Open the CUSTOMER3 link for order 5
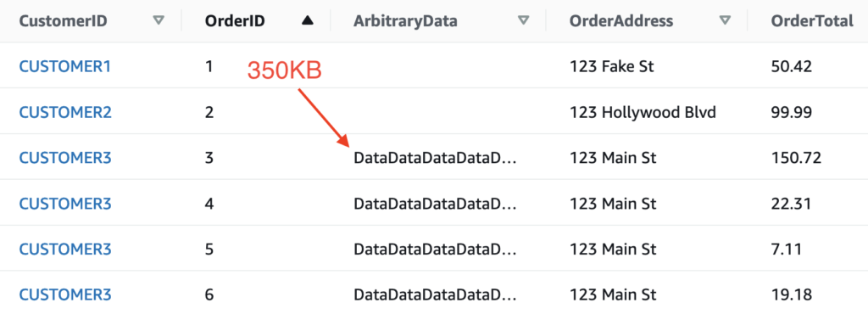868x314 pixels. (x=64, y=250)
